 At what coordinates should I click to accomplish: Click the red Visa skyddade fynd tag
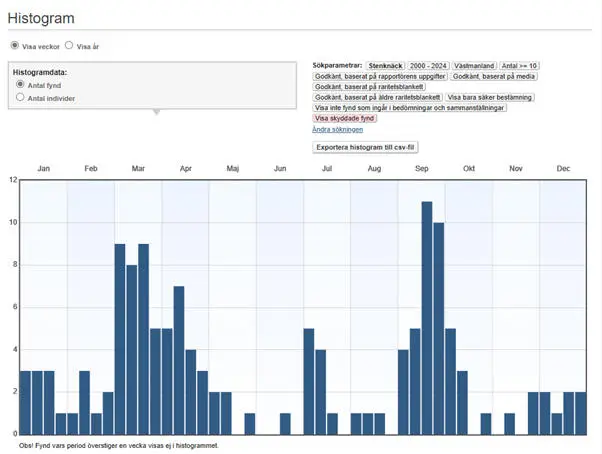tap(345, 118)
